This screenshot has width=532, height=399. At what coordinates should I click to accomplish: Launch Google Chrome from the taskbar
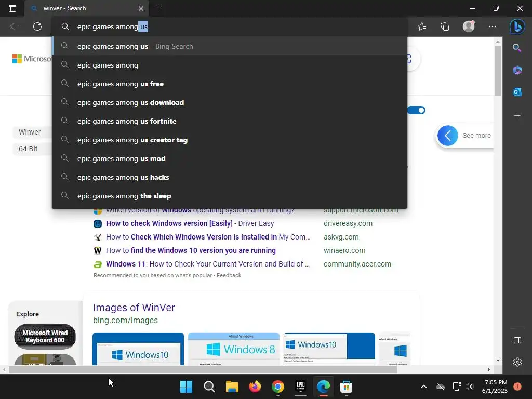(277, 387)
